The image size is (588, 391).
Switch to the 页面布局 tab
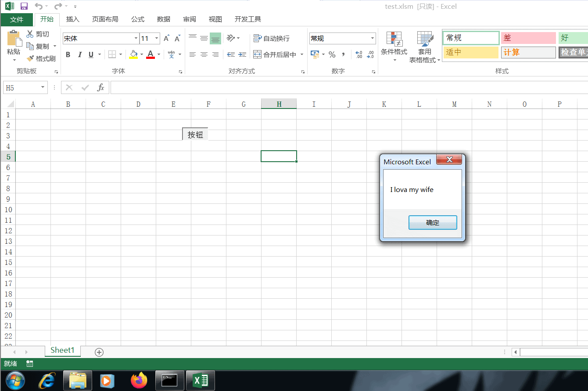[x=105, y=19]
